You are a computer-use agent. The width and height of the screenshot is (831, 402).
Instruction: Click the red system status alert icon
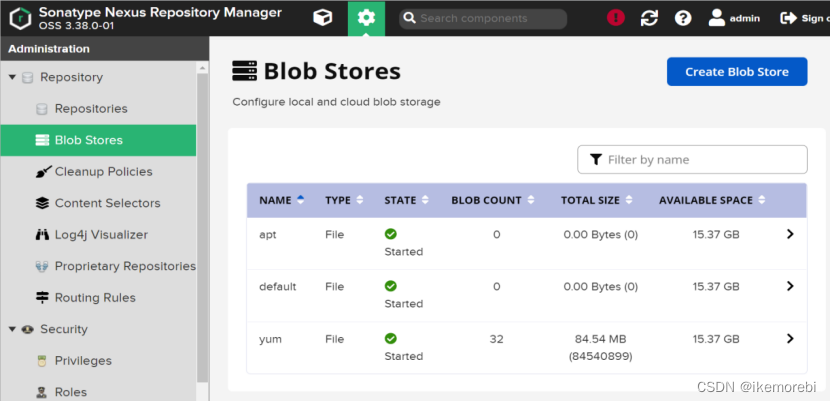tap(615, 18)
